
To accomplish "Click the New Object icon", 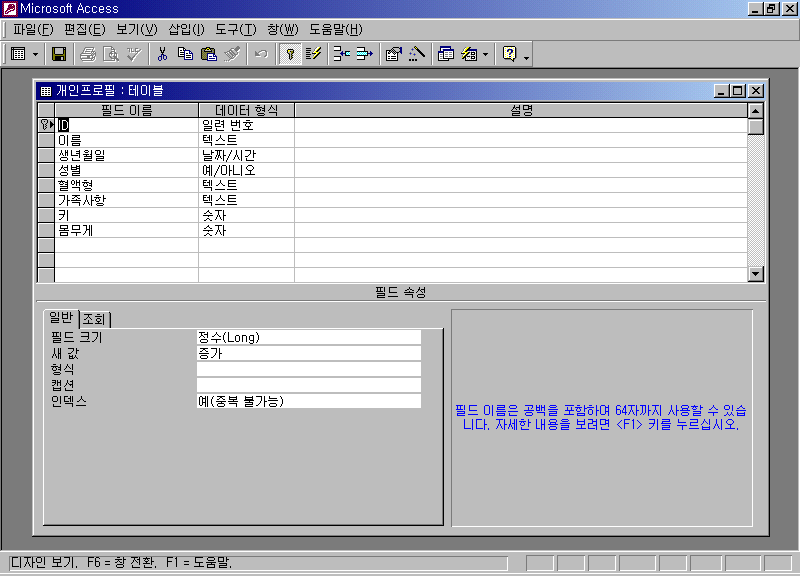I will [x=469, y=54].
